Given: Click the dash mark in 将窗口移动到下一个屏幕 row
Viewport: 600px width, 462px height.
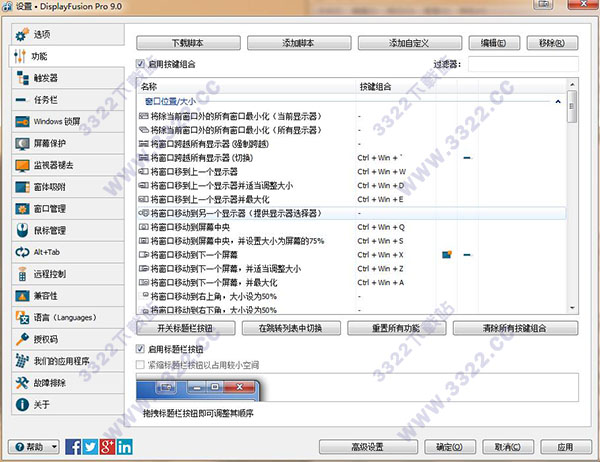Looking at the screenshot, I should [467, 255].
